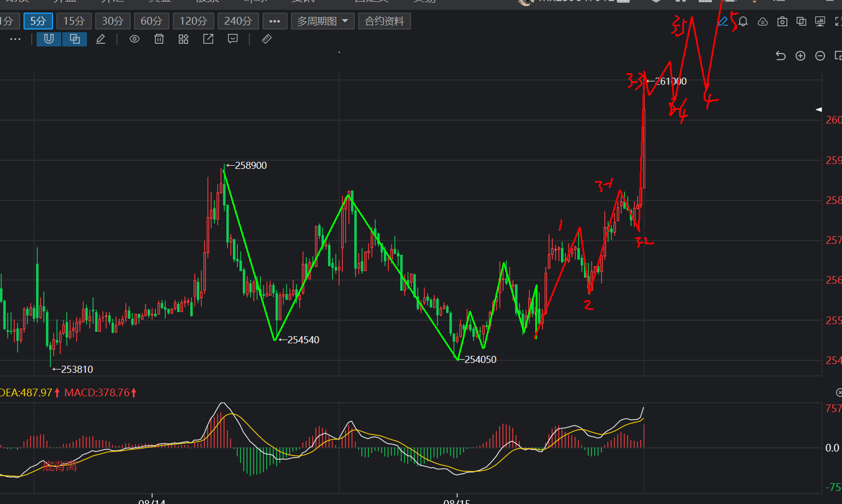The image size is (842, 504).
Task: Select the 60分 timeframe tab
Action: 151,21
